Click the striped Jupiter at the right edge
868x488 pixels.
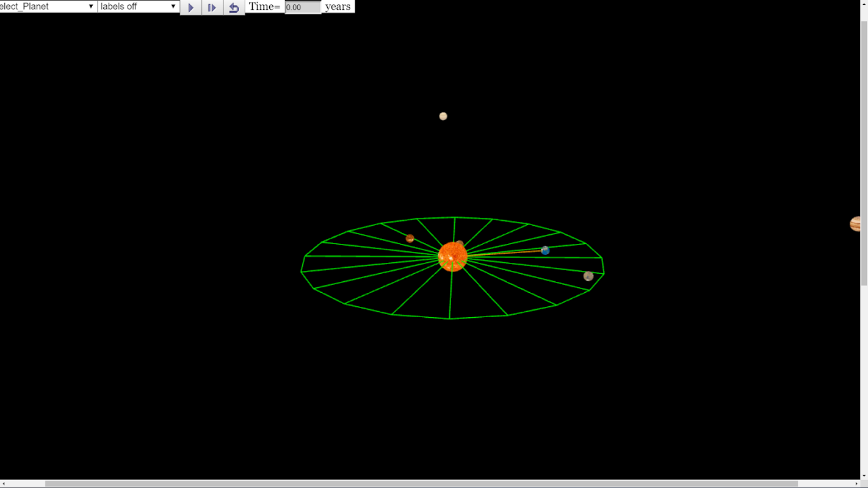pyautogui.click(x=855, y=224)
